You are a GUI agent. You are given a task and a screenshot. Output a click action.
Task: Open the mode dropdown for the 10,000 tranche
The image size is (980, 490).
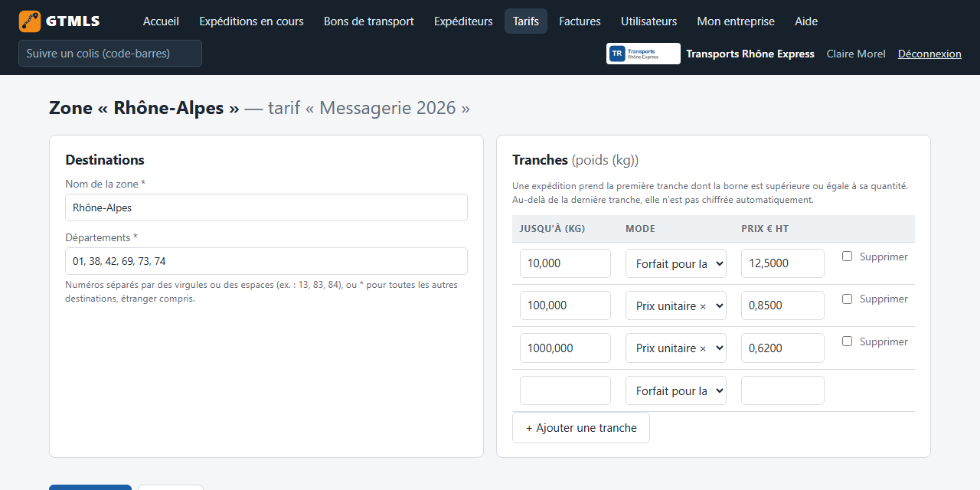pyautogui.click(x=676, y=263)
